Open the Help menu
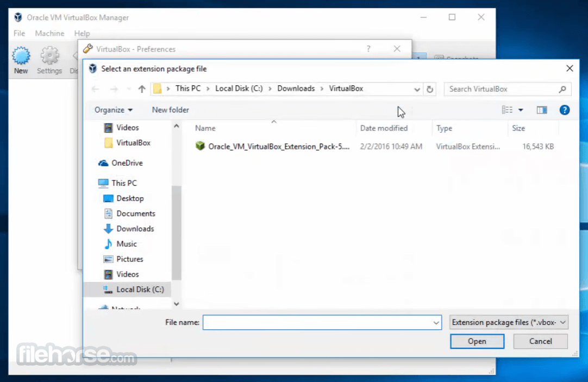Image resolution: width=588 pixels, height=382 pixels. click(82, 33)
